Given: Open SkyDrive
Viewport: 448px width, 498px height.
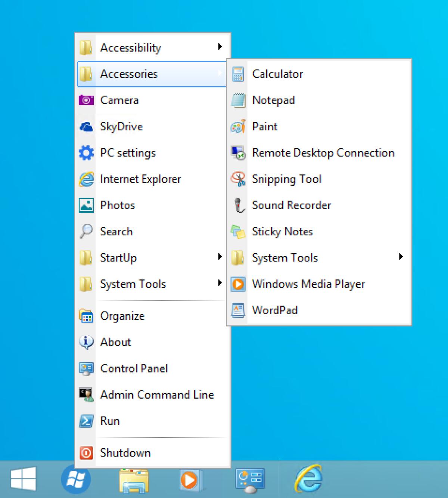Looking at the screenshot, I should coord(121,127).
